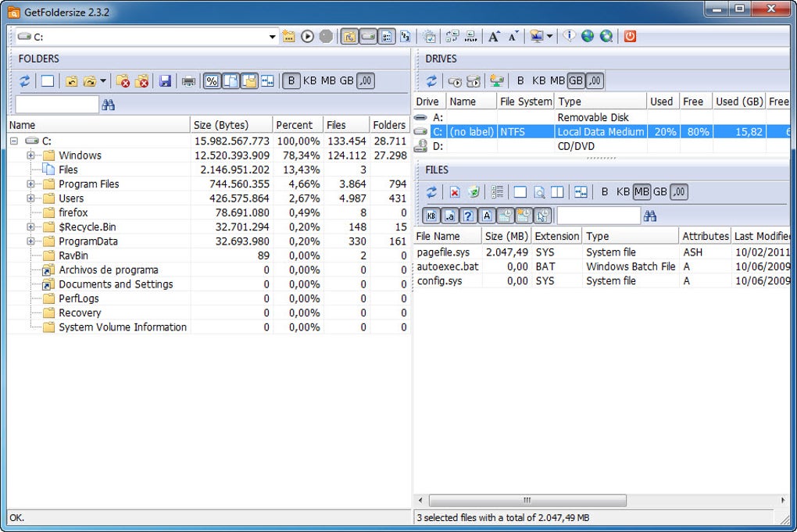The width and height of the screenshot is (797, 532).
Task: Click the globe with magnifier update icon
Action: [606, 37]
